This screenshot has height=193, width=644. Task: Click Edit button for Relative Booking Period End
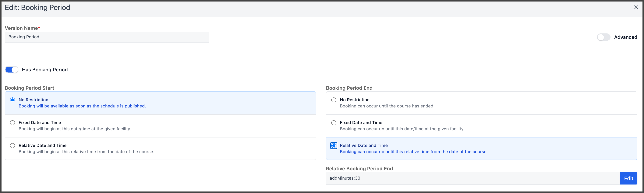coord(628,178)
